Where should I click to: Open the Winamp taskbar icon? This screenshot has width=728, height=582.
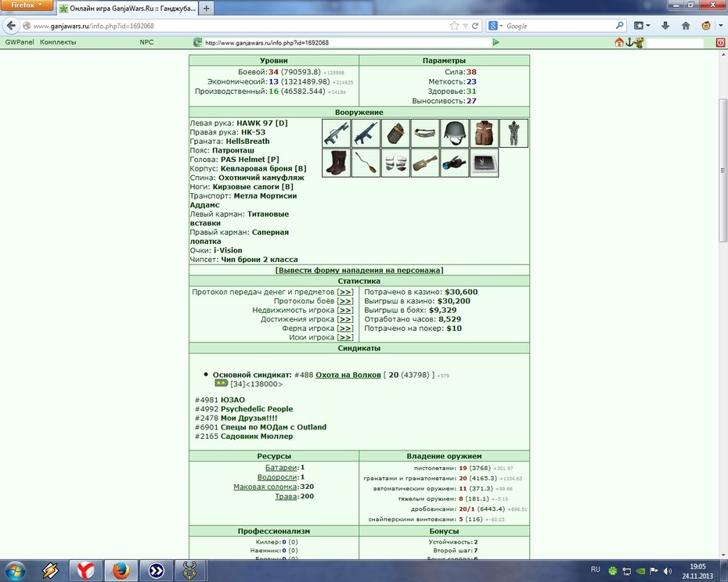(x=50, y=570)
